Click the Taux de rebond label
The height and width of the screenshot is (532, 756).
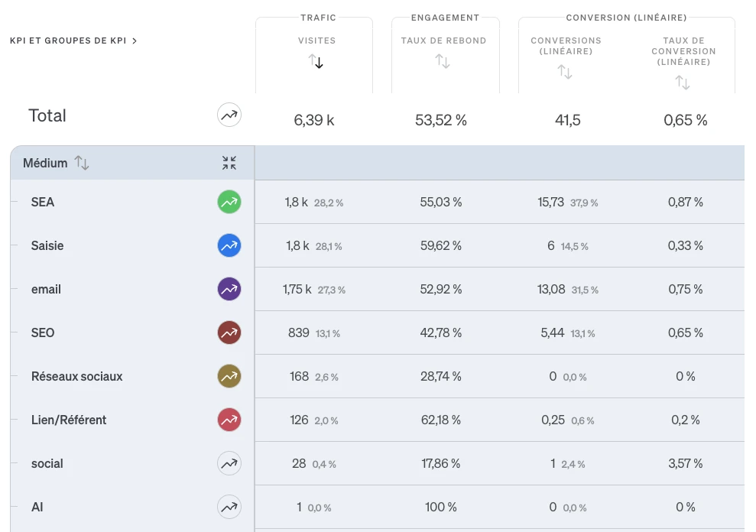click(x=443, y=41)
